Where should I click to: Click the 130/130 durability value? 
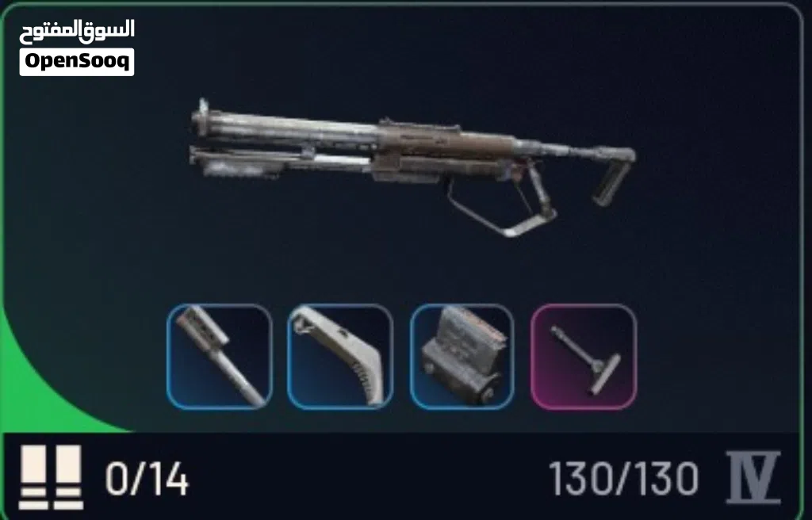(623, 479)
